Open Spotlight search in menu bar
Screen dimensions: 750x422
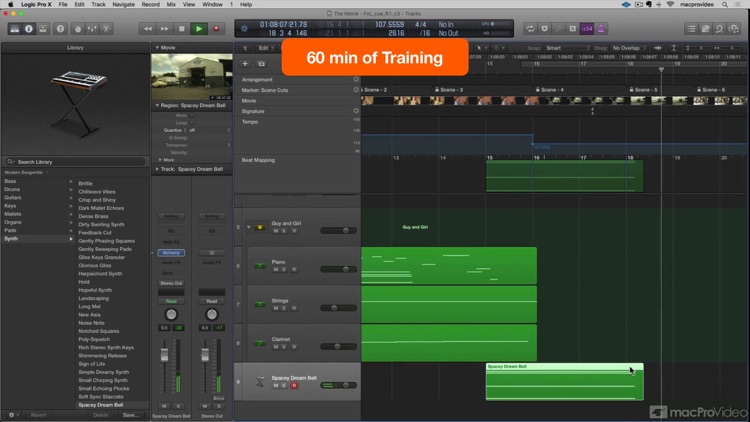[x=725, y=4]
